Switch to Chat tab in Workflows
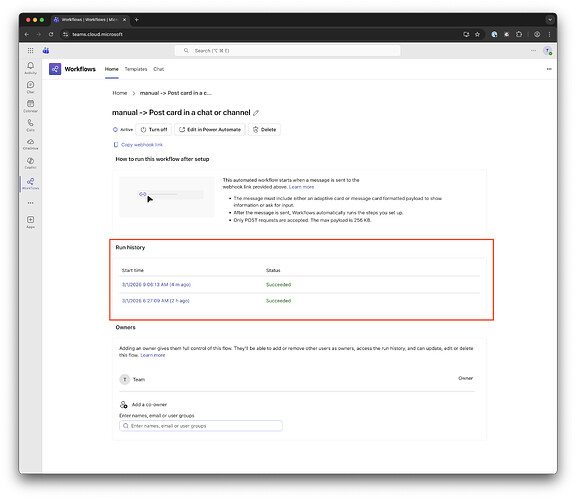 coord(158,69)
